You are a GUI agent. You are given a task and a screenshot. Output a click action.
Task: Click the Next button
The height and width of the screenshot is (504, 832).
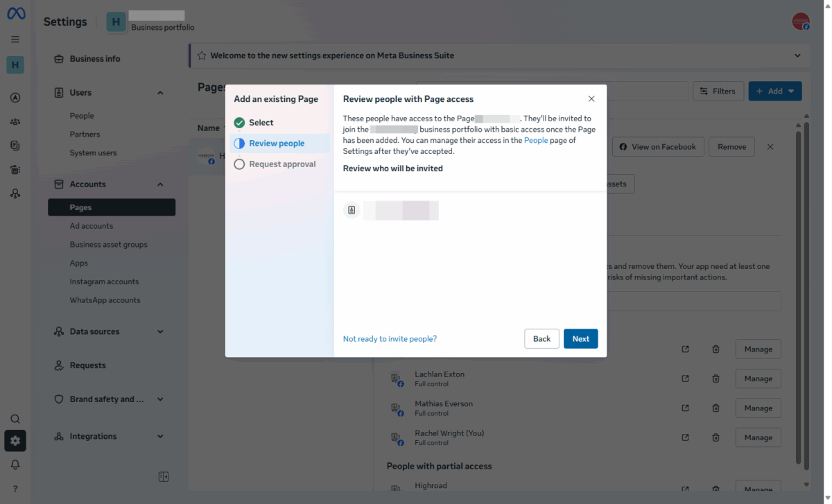(580, 339)
